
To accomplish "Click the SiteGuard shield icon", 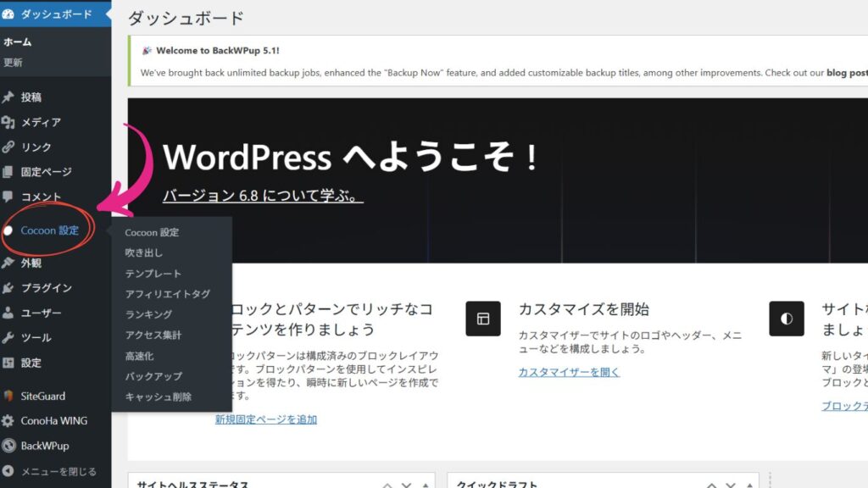I will coord(8,396).
